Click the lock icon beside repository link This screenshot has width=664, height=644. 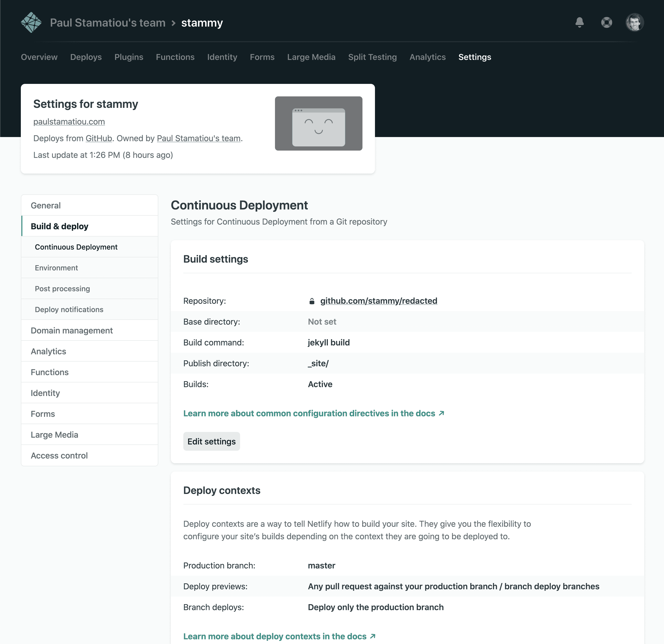pyautogui.click(x=312, y=301)
